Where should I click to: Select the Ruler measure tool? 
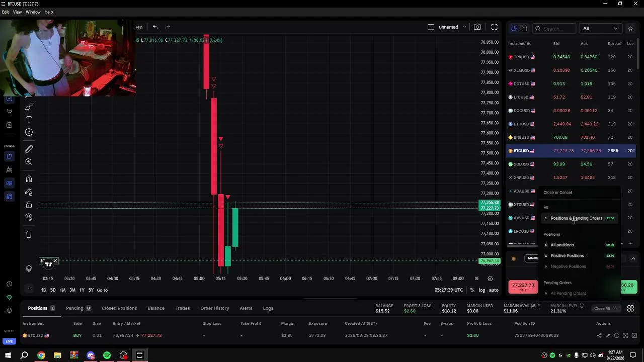(x=29, y=149)
